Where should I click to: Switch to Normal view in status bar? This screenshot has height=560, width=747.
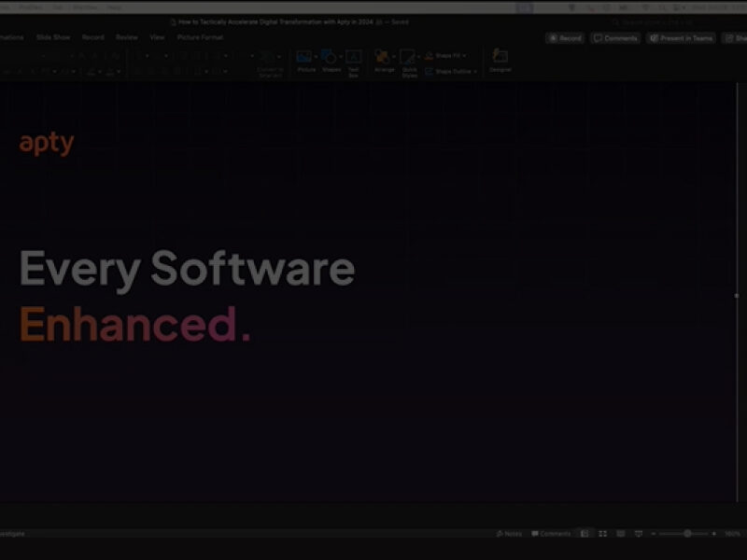click(585, 534)
